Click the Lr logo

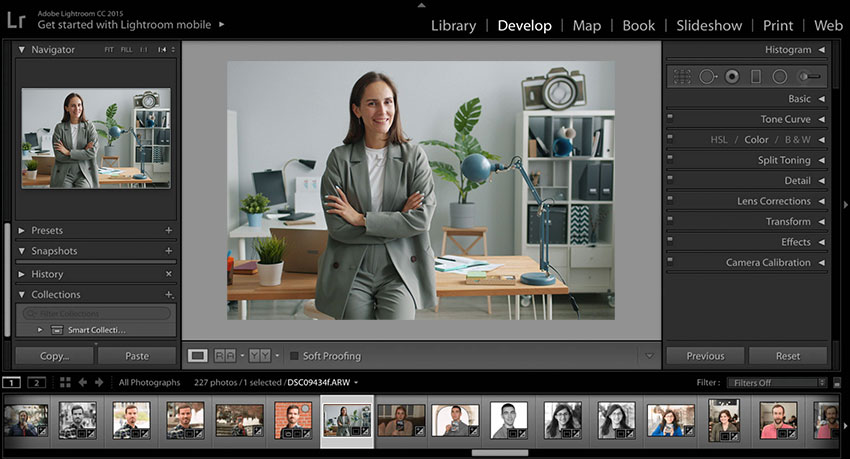coord(16,20)
